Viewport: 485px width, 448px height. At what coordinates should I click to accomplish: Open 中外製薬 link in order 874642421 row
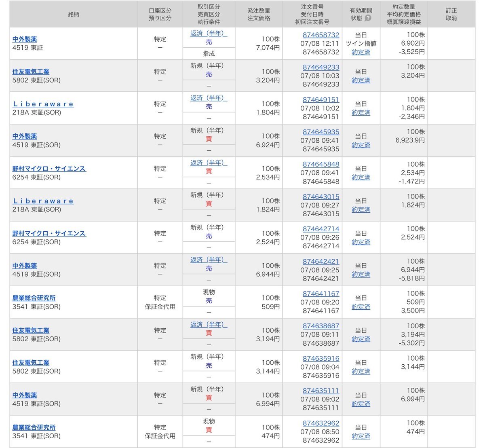pos(25,266)
